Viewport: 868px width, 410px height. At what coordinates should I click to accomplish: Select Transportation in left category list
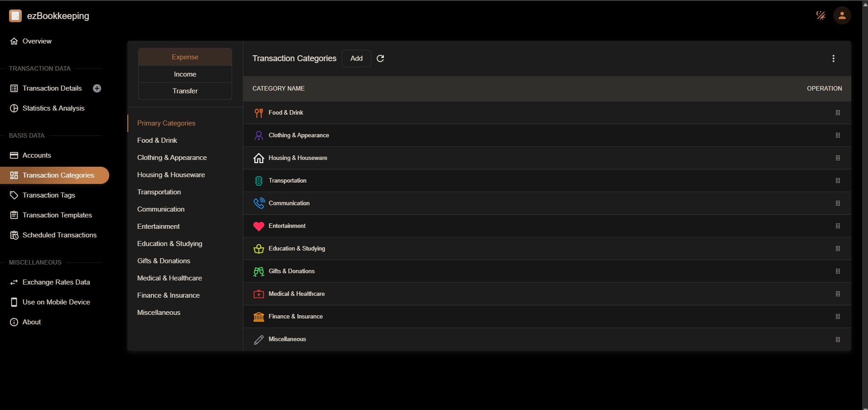coord(185,192)
